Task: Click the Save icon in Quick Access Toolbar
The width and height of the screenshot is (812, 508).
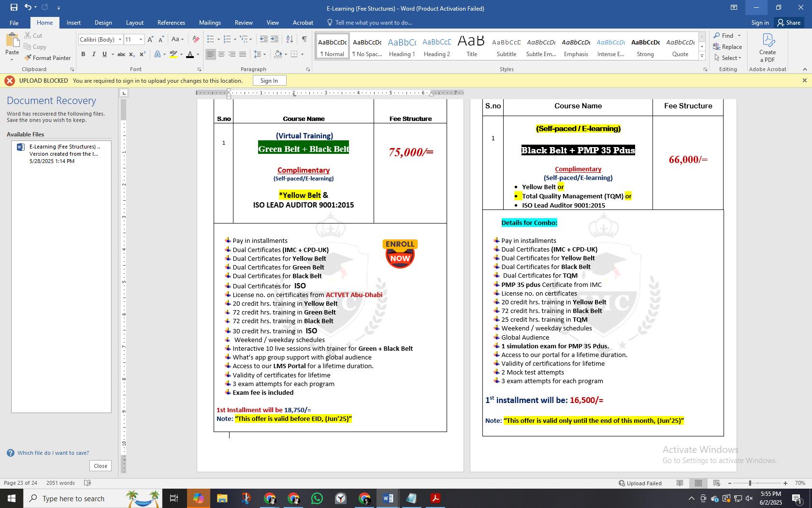Action: [14, 7]
